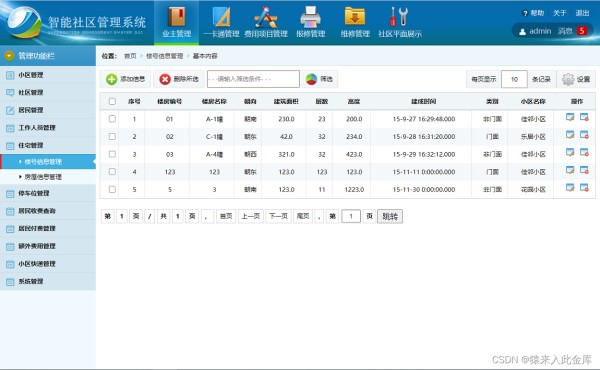Screen dimensions: 600x370
Task: Select 房屋信息管理 submenu item
Action: (x=48, y=177)
